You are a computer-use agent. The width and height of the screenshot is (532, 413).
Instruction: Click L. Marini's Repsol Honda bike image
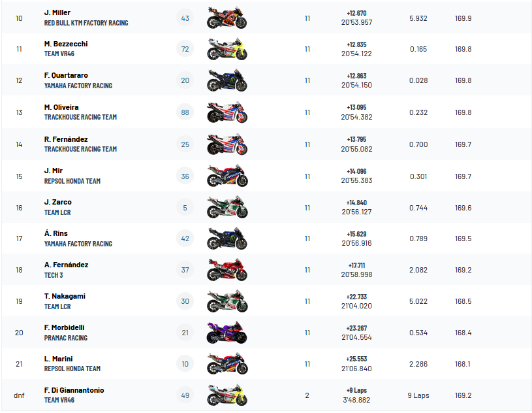point(227,365)
